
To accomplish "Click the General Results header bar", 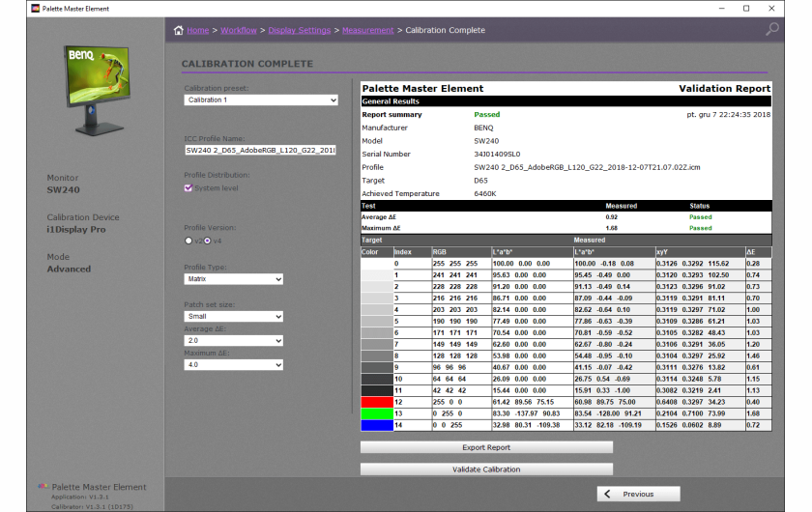I will coord(566,101).
